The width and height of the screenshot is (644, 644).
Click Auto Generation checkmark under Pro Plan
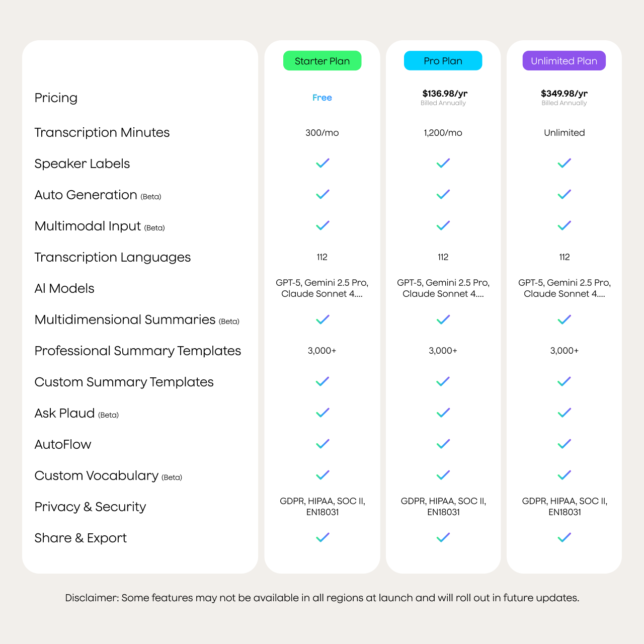coord(443,194)
